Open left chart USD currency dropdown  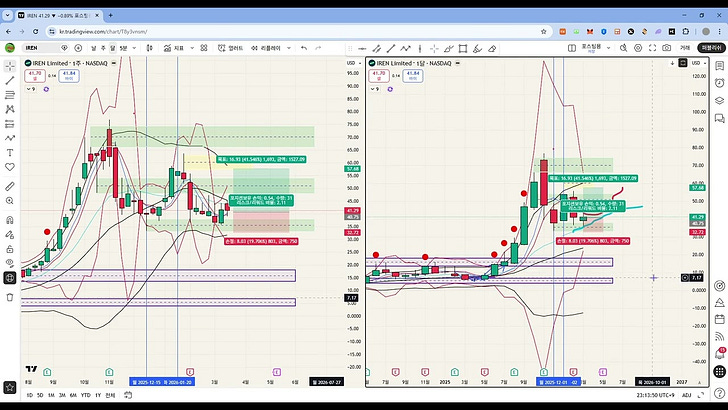pyautogui.click(x=354, y=63)
